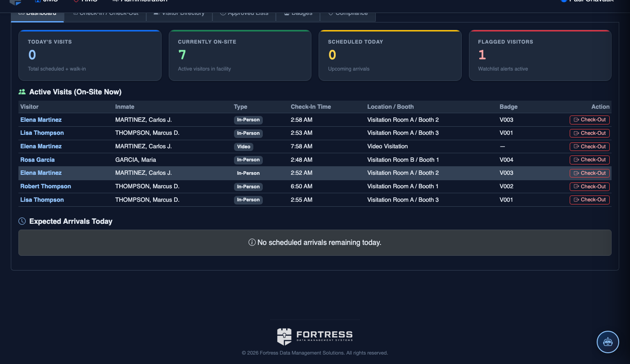Check out the visitor checked in at 2:58 AM
The width and height of the screenshot is (630, 364).
pos(589,120)
